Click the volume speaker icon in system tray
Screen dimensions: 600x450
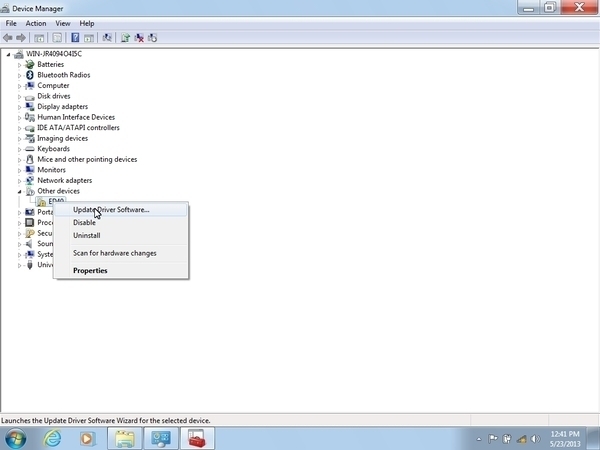[535, 438]
